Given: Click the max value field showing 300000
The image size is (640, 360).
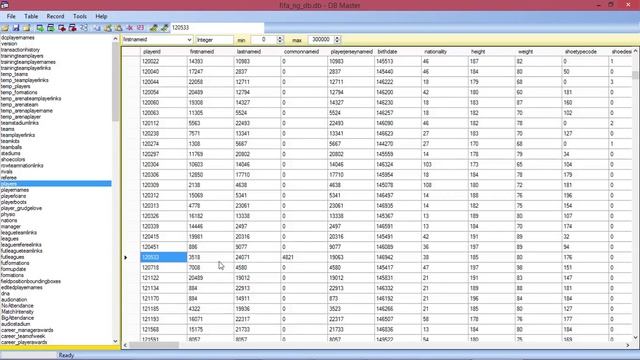Looking at the screenshot, I should pyautogui.click(x=321, y=40).
